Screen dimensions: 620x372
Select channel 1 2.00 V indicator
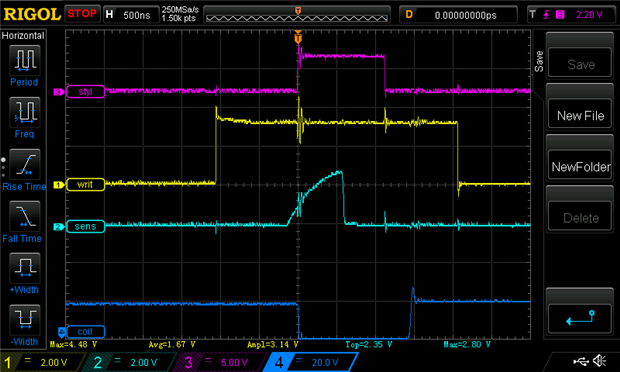coord(42,362)
